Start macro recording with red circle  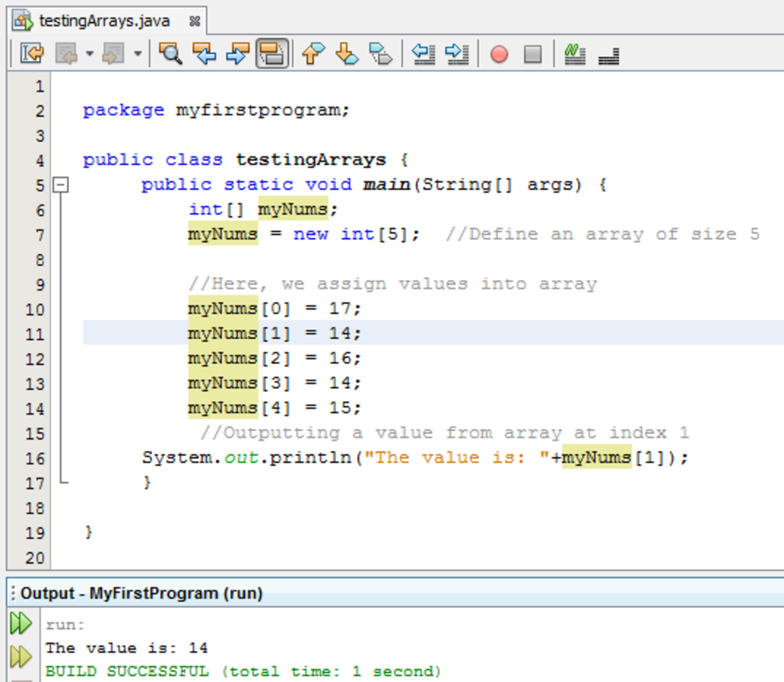(499, 54)
